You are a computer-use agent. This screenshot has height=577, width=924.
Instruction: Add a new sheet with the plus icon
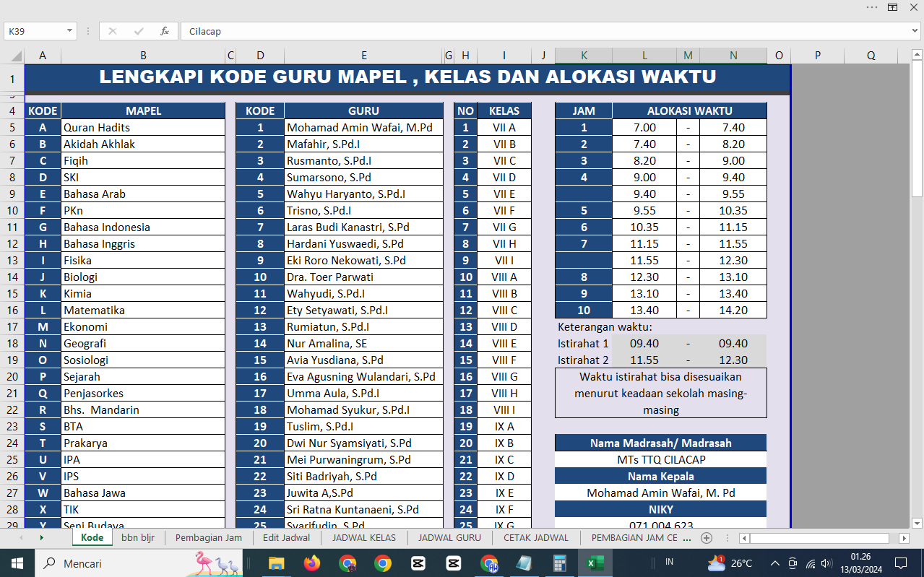tap(707, 538)
